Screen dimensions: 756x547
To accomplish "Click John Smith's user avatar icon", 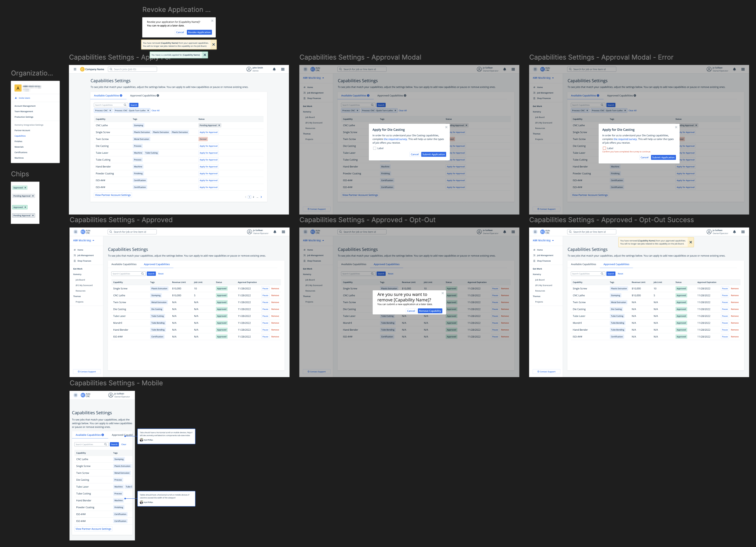I will [249, 69].
